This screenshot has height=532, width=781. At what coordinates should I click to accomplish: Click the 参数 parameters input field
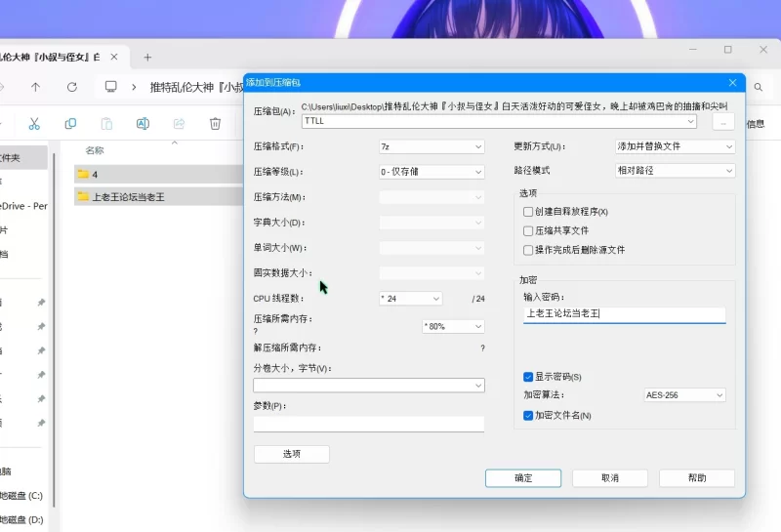(369, 424)
